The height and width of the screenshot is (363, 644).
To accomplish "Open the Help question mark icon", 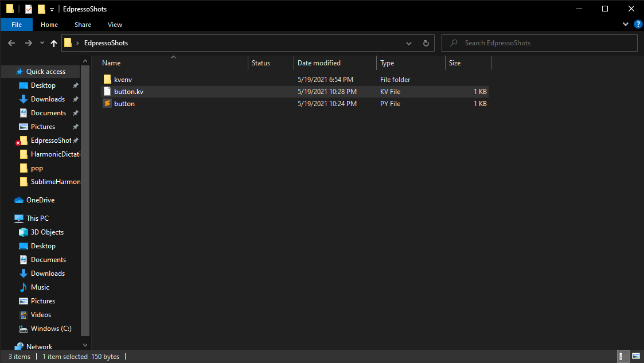I will [637, 25].
